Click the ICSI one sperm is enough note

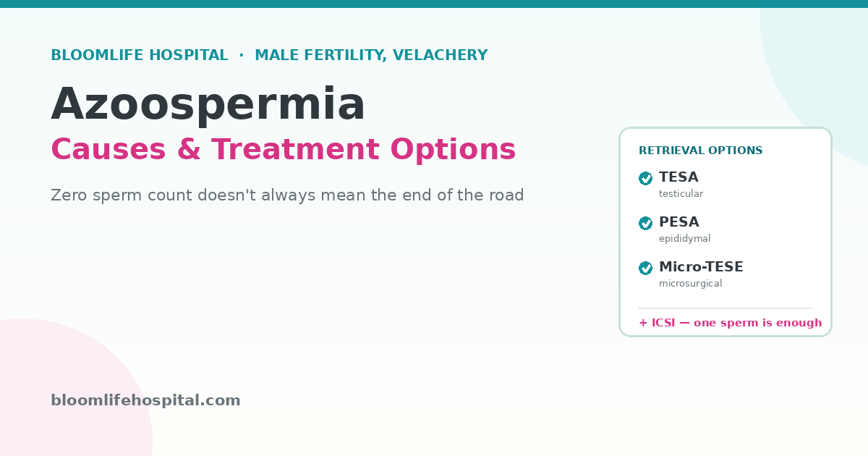(730, 323)
